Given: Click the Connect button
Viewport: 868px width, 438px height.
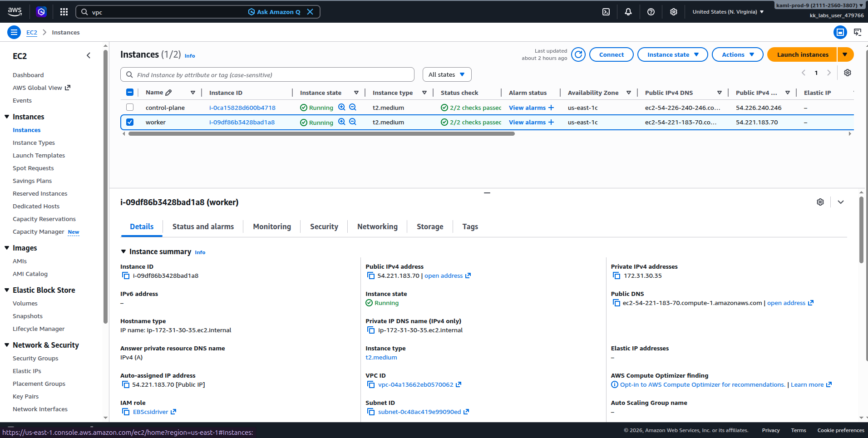Looking at the screenshot, I should tap(612, 54).
